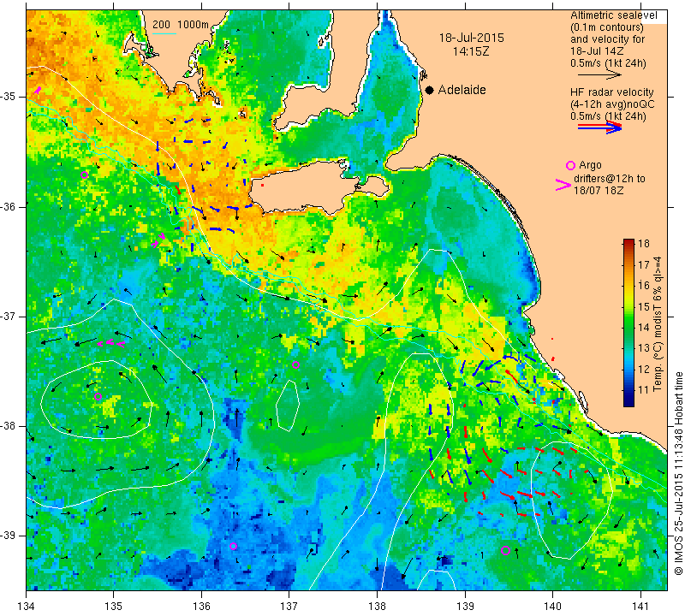
Task: Click the 140 longitude axis label
Action: (552, 606)
